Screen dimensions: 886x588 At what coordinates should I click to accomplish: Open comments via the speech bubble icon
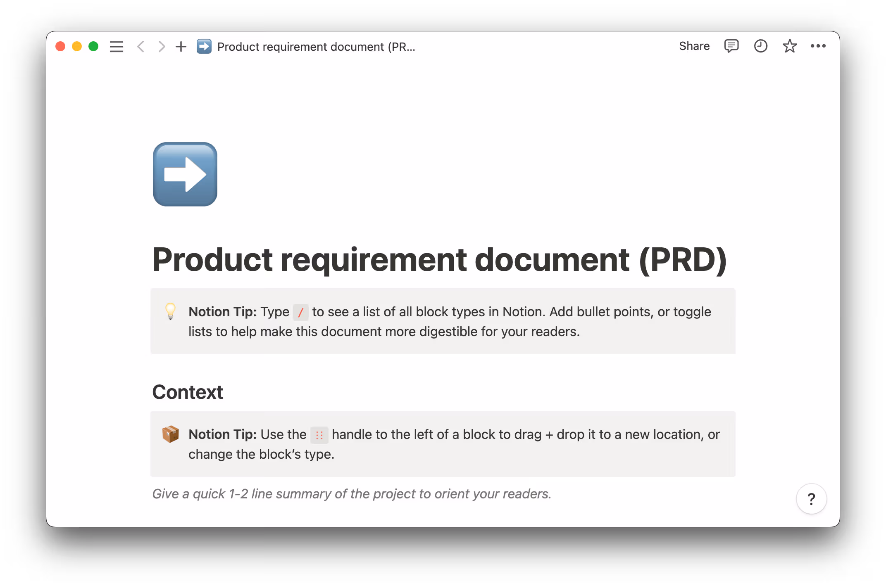point(731,46)
